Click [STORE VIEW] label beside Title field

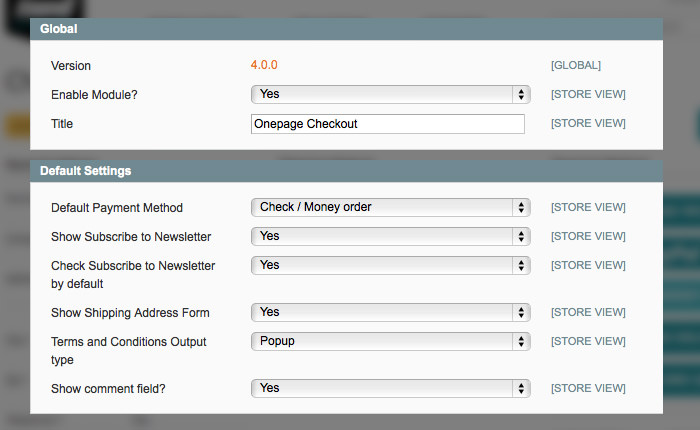point(588,124)
